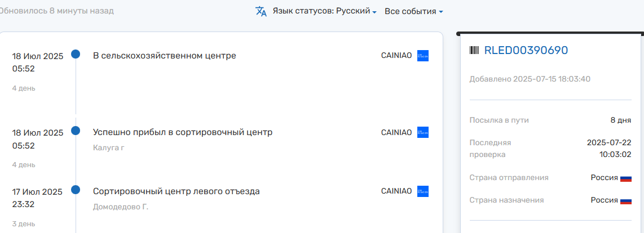Click the "Домодедово Г." location label
Image resolution: width=644 pixels, height=233 pixels.
[x=121, y=207]
